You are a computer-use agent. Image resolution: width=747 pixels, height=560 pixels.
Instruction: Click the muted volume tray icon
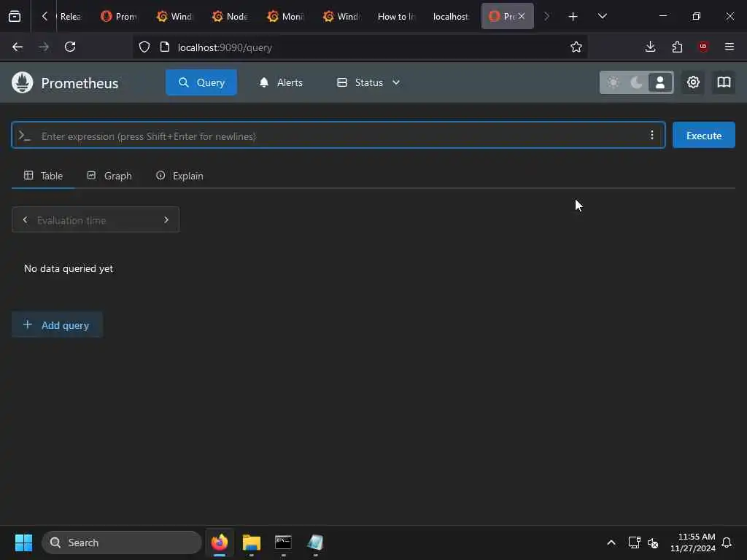pyautogui.click(x=653, y=542)
